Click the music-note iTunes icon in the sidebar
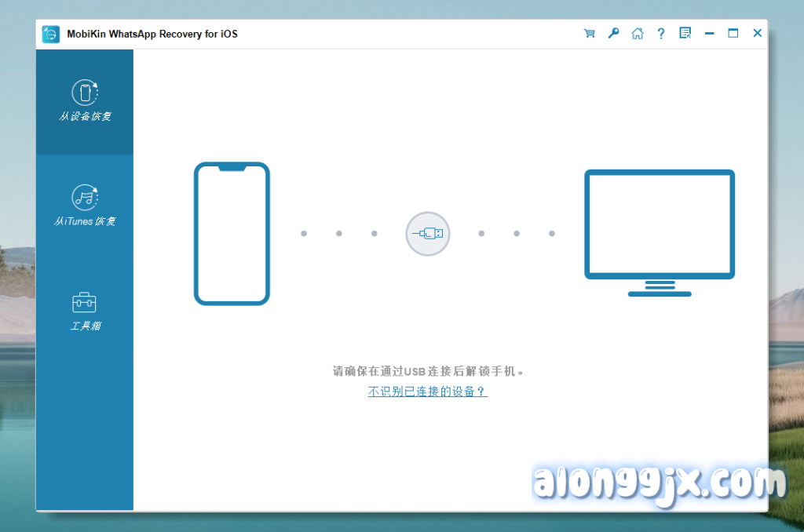The width and height of the screenshot is (804, 532). pos(85,197)
